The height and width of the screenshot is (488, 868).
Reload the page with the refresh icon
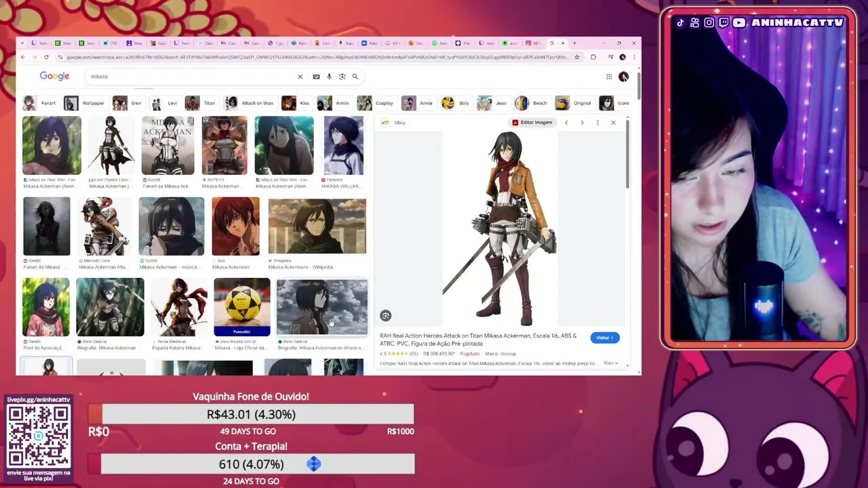pos(46,57)
